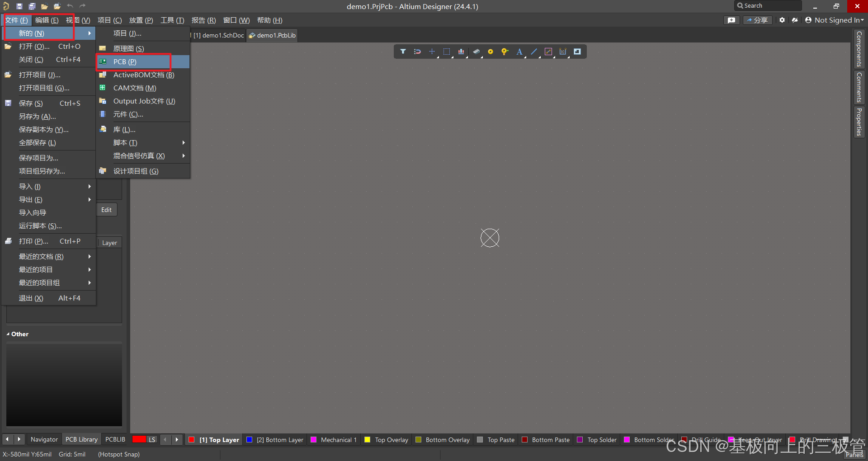Viewport: 868px width, 461px height.
Task: Select the Place String text tool
Action: pos(519,52)
